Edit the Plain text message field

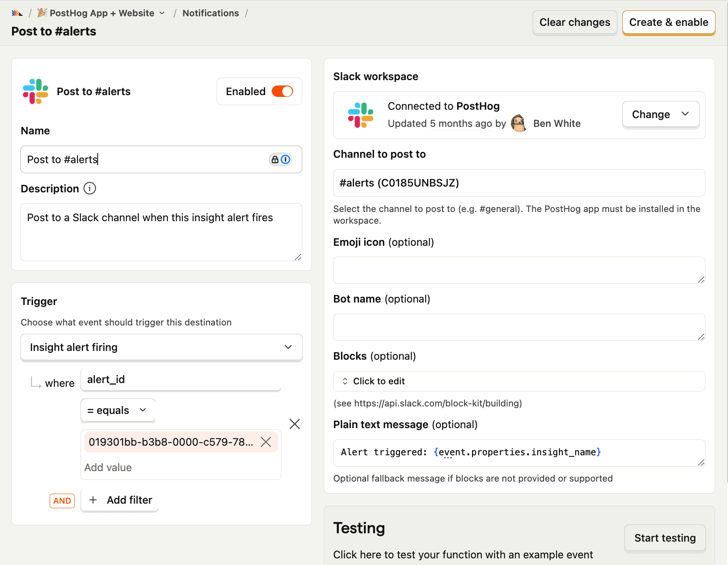click(519, 453)
